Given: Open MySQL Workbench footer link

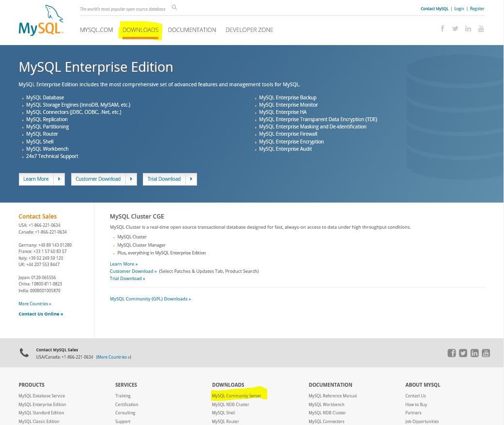Looking at the screenshot, I should click(x=326, y=405).
